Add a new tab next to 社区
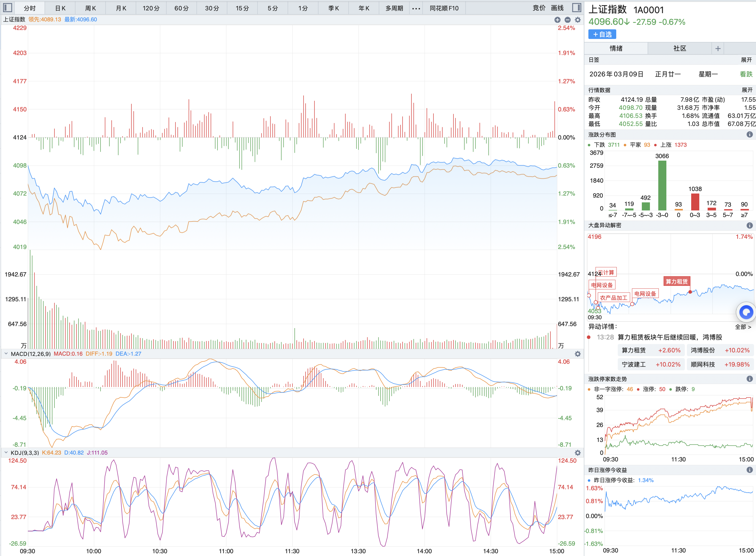 tap(718, 49)
